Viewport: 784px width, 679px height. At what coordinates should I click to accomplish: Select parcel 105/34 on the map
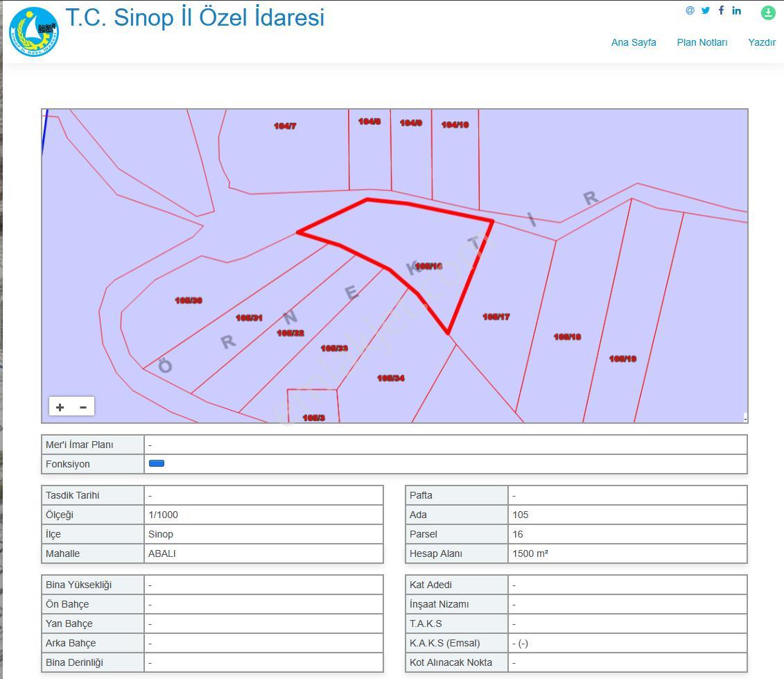(x=391, y=378)
